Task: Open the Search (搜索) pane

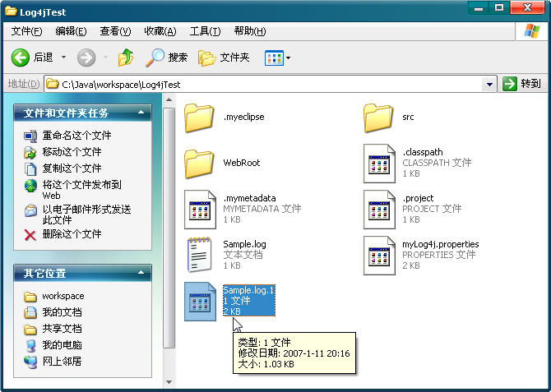Action: tap(167, 58)
